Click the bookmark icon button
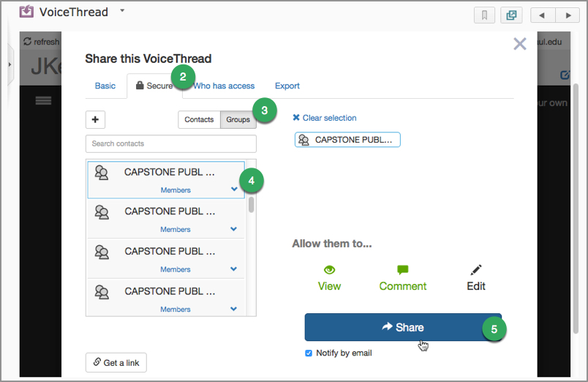The image size is (588, 382). pyautogui.click(x=484, y=15)
